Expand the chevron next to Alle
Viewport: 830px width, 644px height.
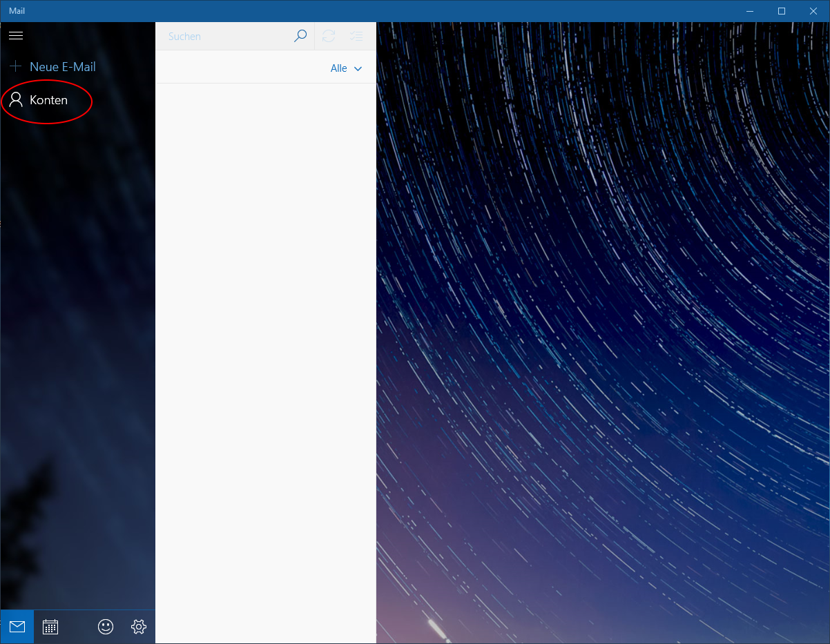[358, 68]
